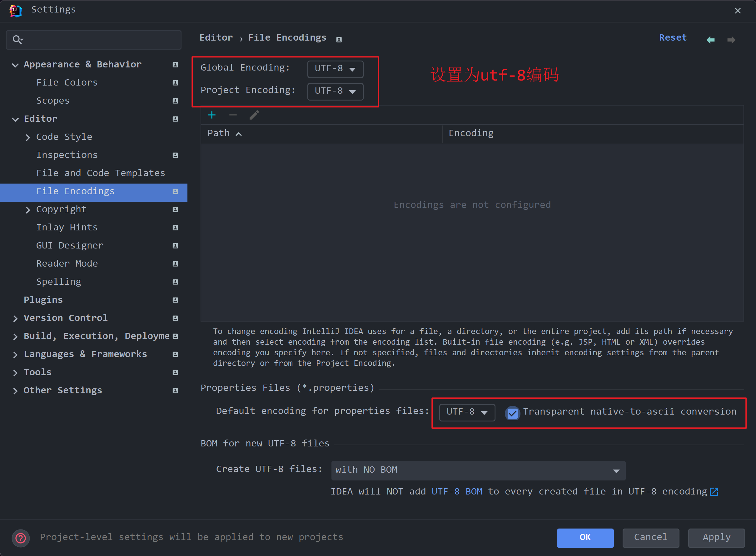Click the remove path minus icon
756x556 pixels.
point(233,115)
